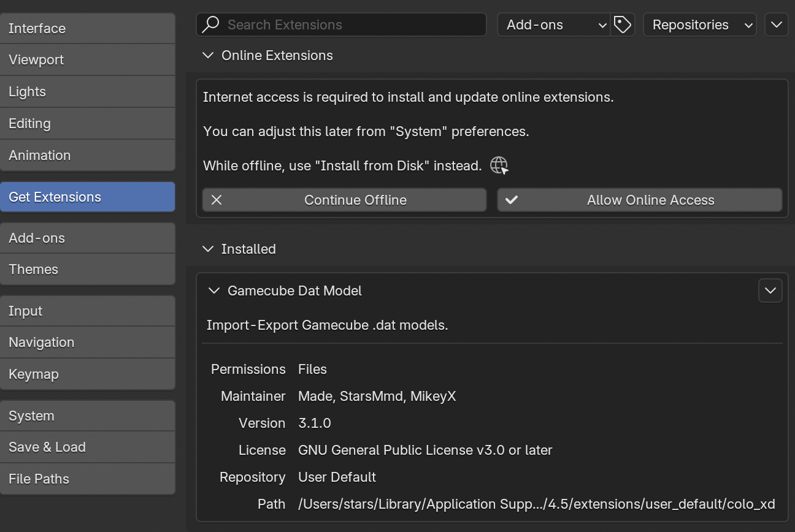795x532 pixels.
Task: Go to the Add-ons sidebar tab
Action: (88, 238)
